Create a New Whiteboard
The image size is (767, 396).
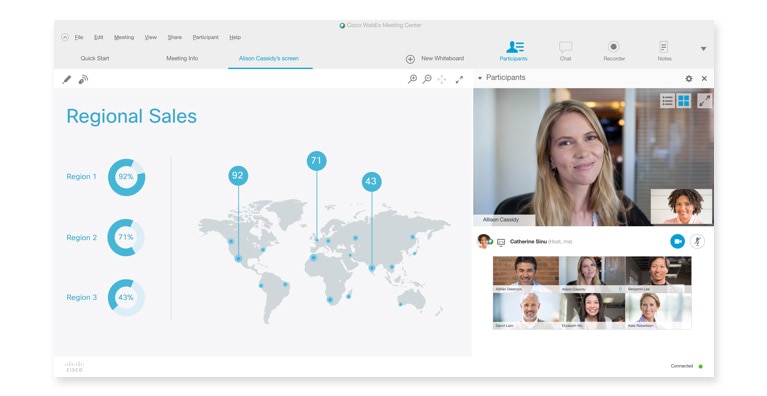435,59
